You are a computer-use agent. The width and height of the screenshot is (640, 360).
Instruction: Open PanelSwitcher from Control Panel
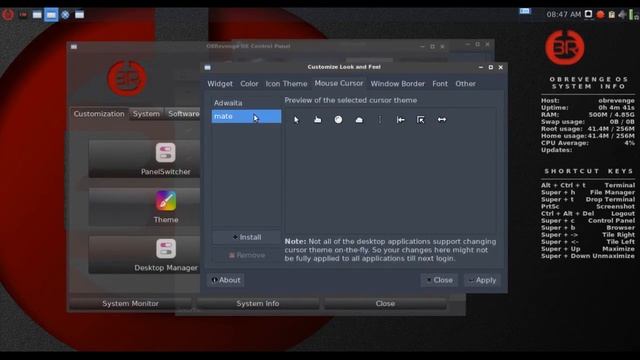point(145,158)
